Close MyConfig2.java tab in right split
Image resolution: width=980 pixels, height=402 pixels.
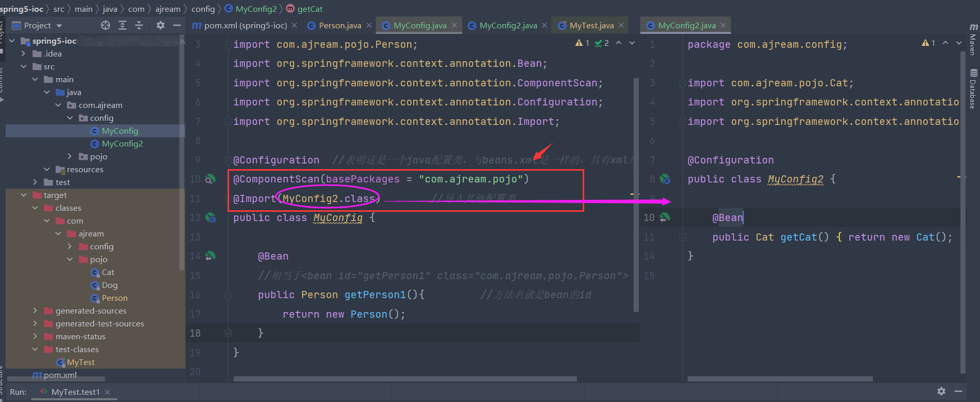click(723, 25)
